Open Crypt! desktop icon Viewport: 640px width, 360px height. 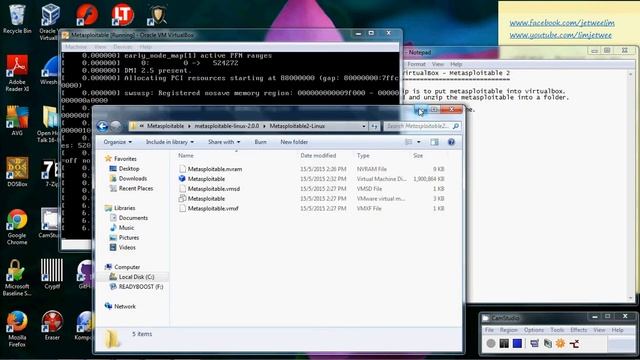[52, 274]
